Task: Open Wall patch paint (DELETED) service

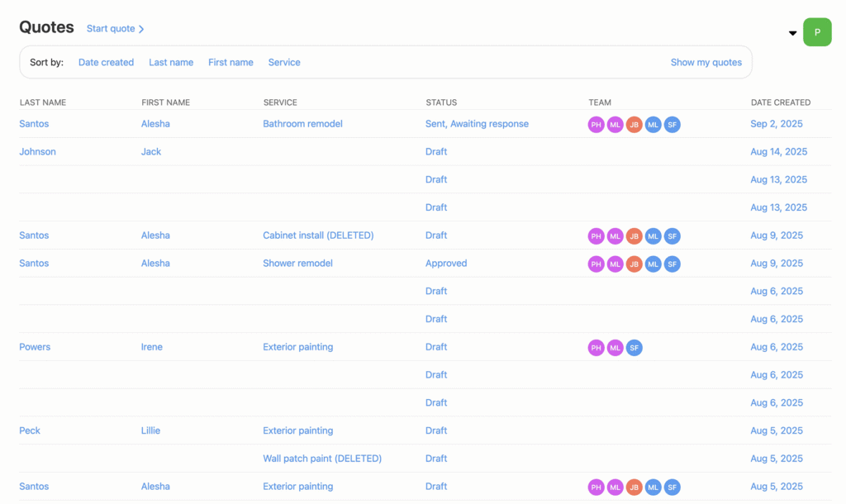Action: click(x=322, y=459)
